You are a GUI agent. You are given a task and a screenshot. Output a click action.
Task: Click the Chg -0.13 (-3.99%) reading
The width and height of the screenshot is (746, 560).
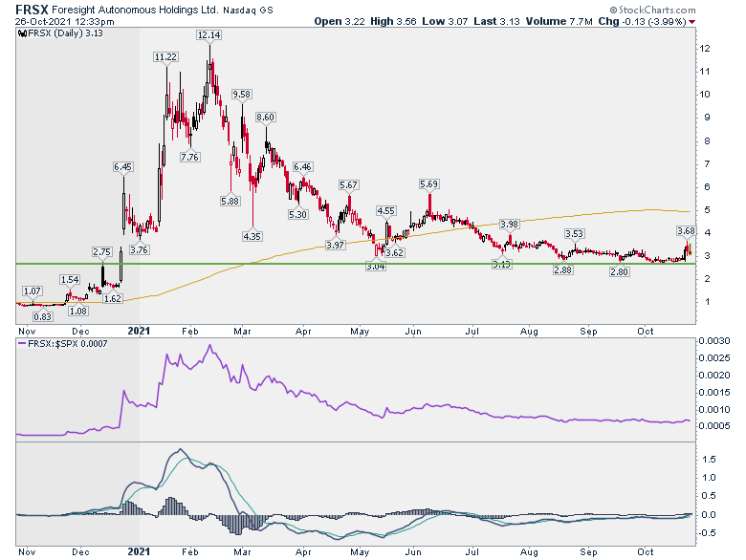coord(642,21)
